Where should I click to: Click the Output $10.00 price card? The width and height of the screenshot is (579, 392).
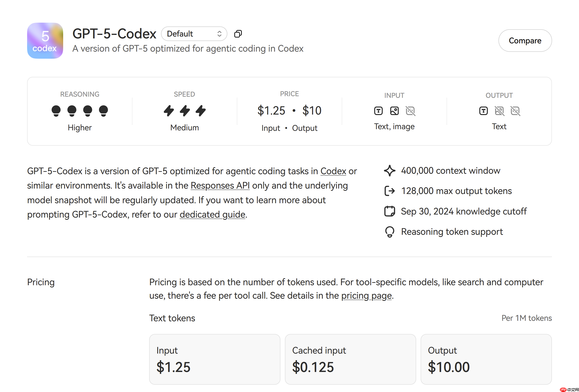point(486,359)
